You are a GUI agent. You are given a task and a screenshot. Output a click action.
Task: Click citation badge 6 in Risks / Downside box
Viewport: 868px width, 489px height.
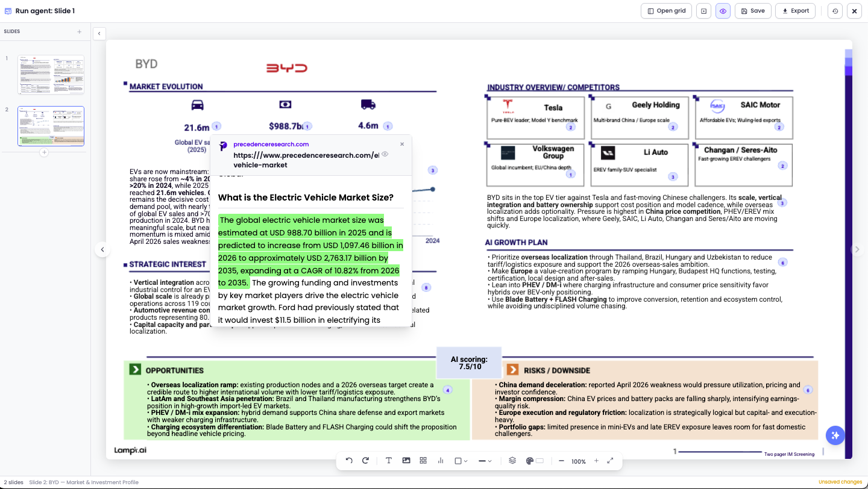(x=808, y=390)
